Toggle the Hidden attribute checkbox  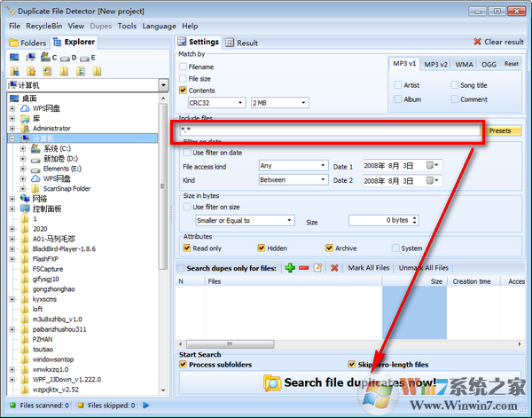coord(262,248)
